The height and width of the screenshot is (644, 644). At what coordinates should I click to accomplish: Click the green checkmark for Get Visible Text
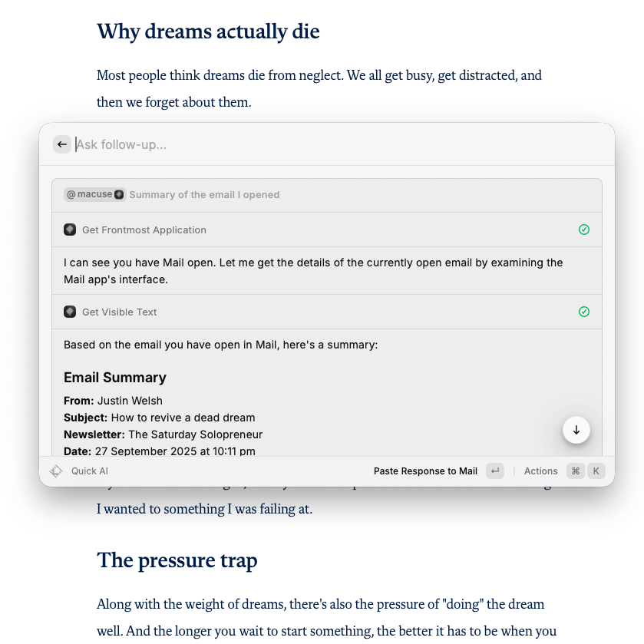(584, 312)
